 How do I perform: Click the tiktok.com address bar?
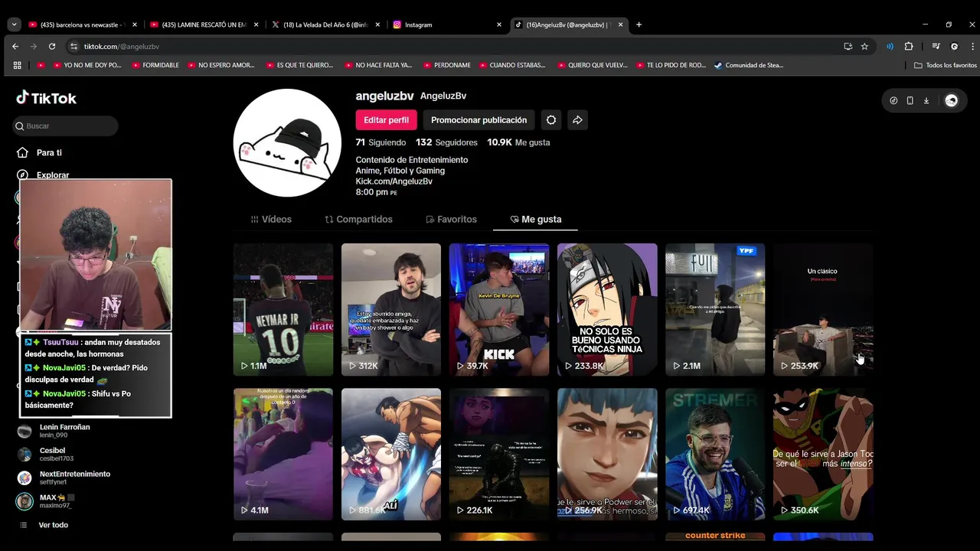click(459, 47)
